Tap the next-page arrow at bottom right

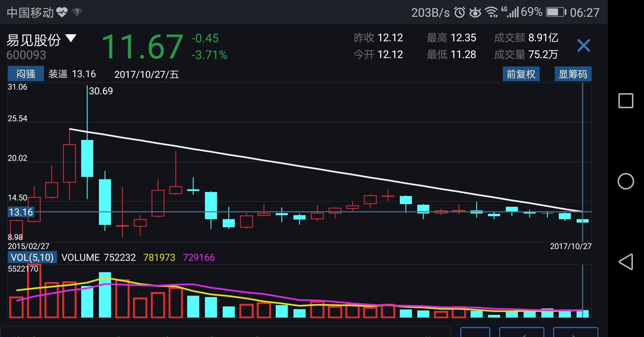coord(575,334)
